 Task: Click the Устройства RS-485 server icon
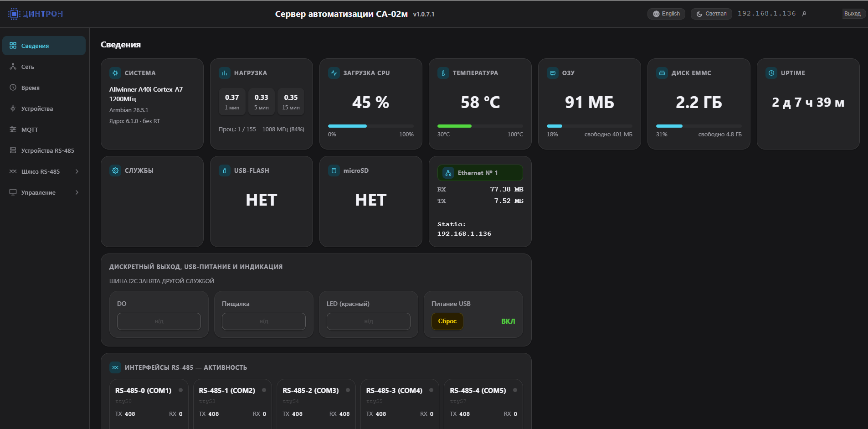(x=13, y=150)
